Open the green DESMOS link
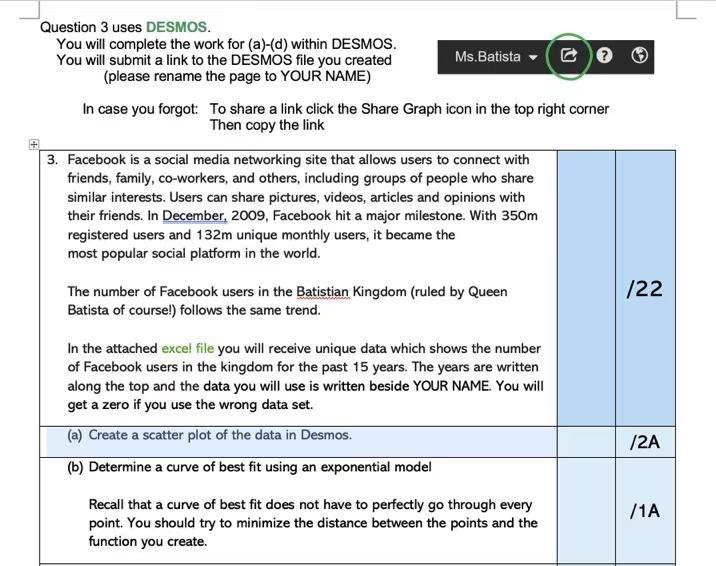Image resolution: width=716 pixels, height=566 pixels. tap(176, 27)
